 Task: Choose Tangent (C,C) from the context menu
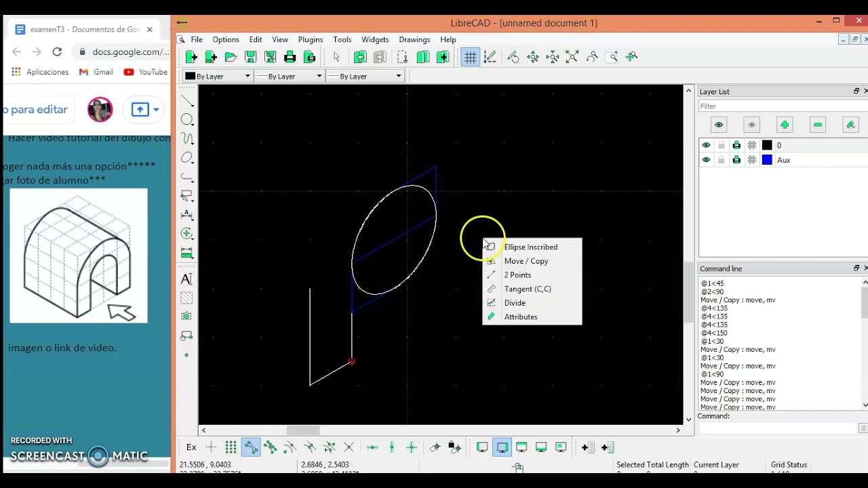[x=532, y=289]
